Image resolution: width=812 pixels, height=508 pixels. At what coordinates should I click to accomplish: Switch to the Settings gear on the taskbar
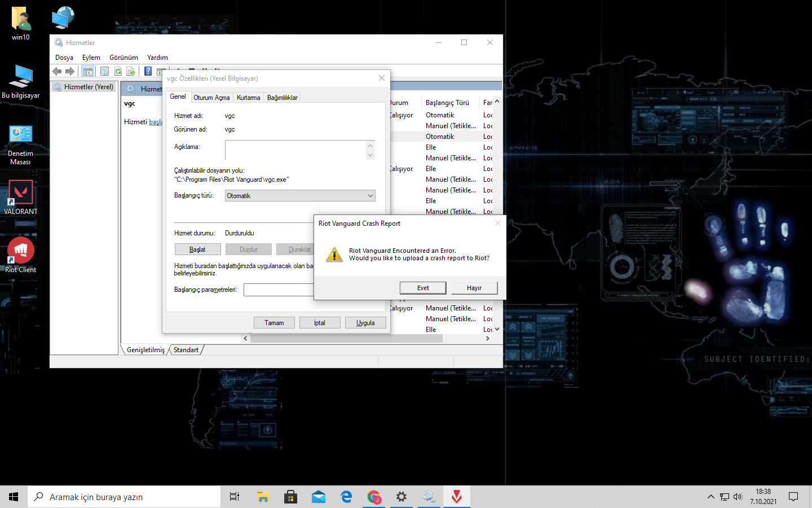(x=401, y=497)
